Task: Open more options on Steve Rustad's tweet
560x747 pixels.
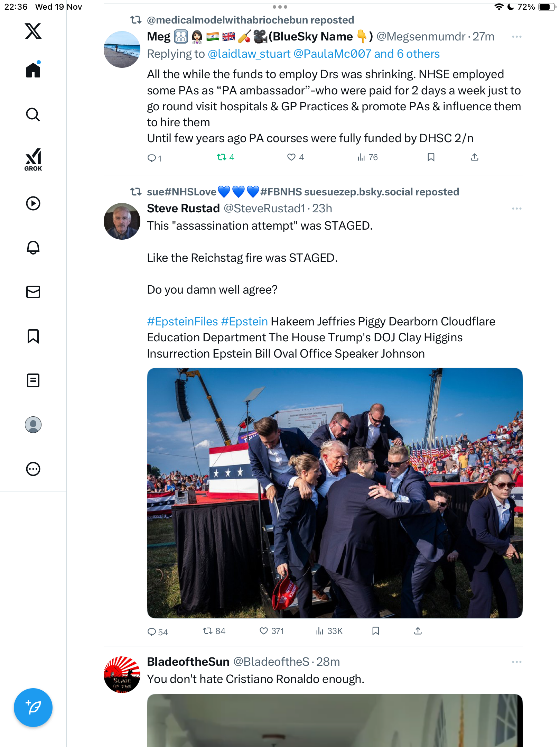Action: point(516,209)
